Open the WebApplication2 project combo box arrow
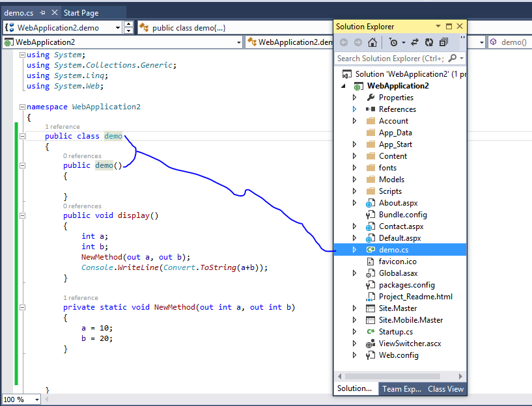 click(x=239, y=42)
